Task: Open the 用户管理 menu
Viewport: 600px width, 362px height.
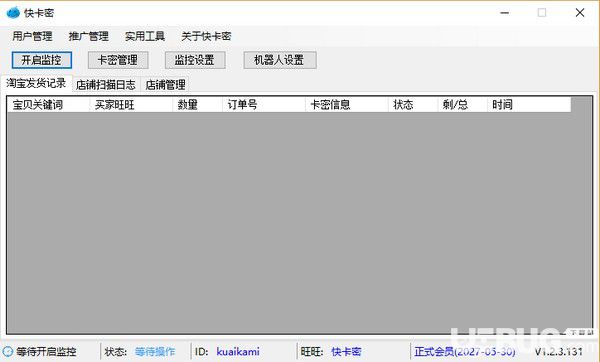Action: (32, 36)
